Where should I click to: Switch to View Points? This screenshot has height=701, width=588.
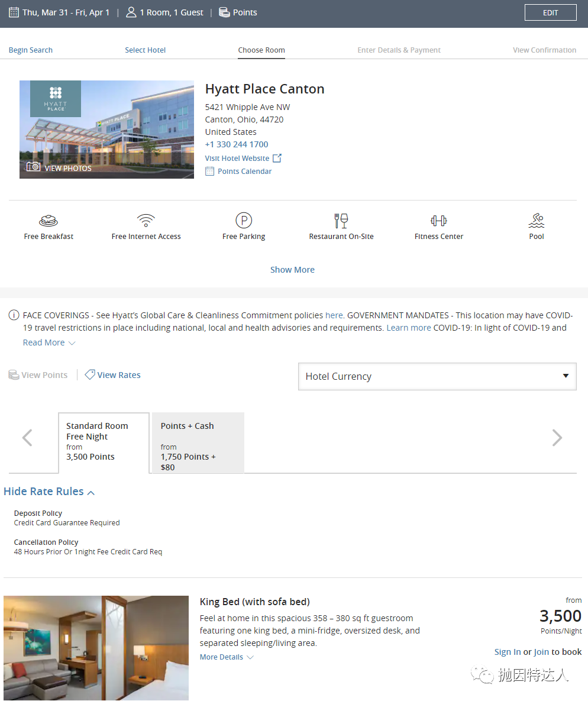[x=38, y=375]
